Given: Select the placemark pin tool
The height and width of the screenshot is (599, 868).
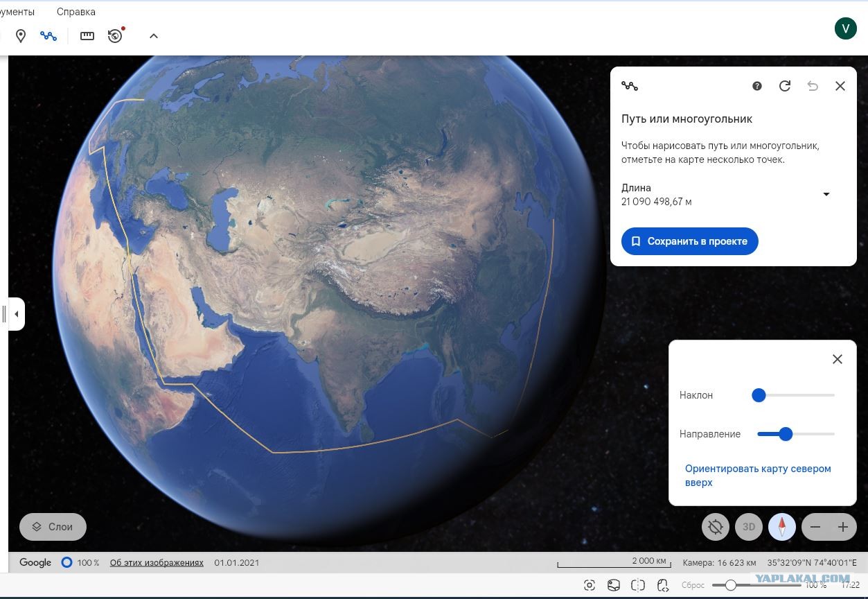Looking at the screenshot, I should tap(21, 36).
